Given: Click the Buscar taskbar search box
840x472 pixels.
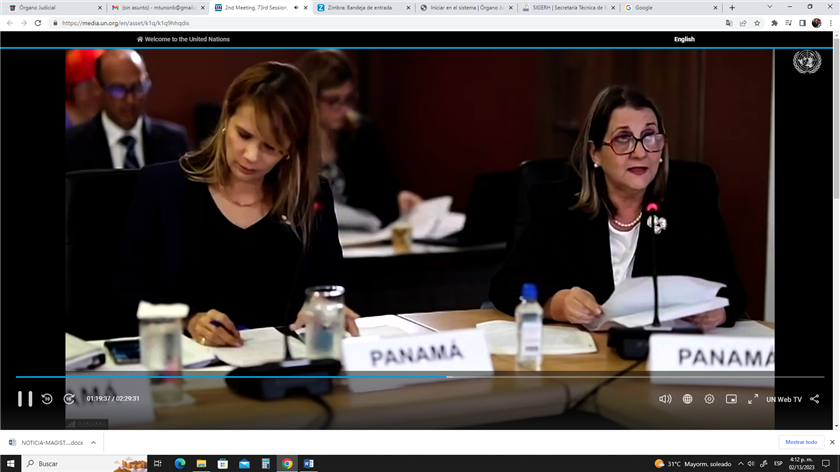Looking at the screenshot, I should click(x=84, y=463).
